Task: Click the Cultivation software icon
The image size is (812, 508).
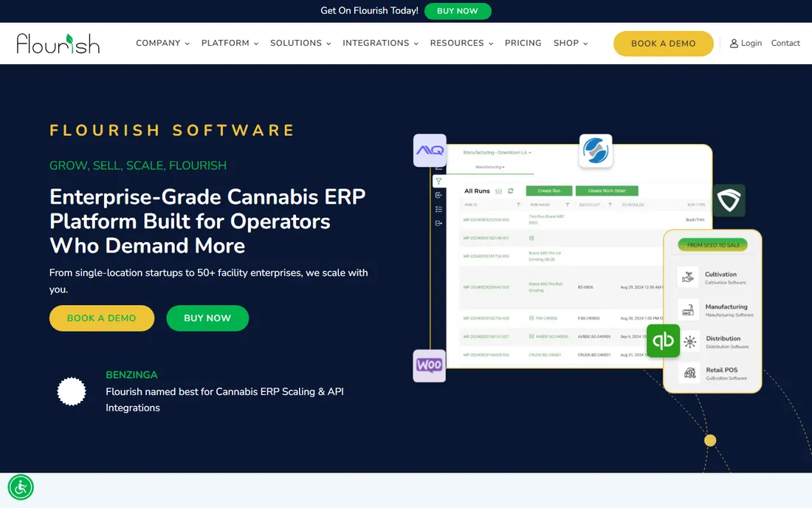Action: tap(688, 277)
